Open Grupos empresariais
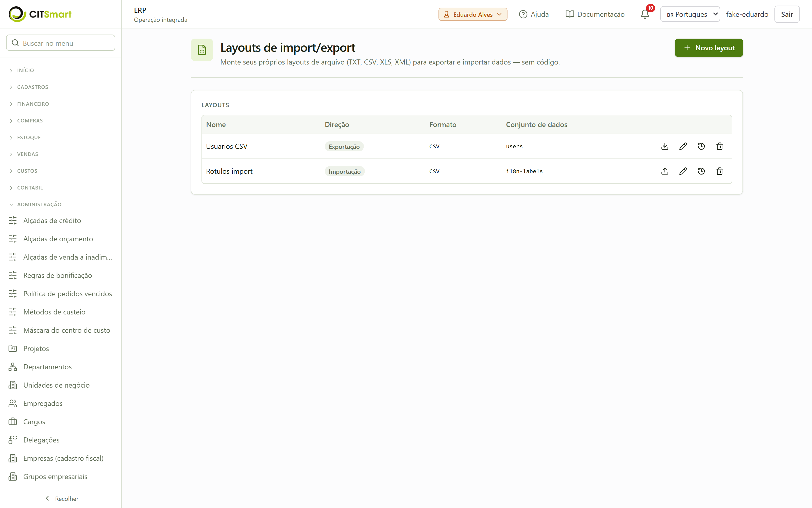Screen dimensions: 812x508 point(61,477)
